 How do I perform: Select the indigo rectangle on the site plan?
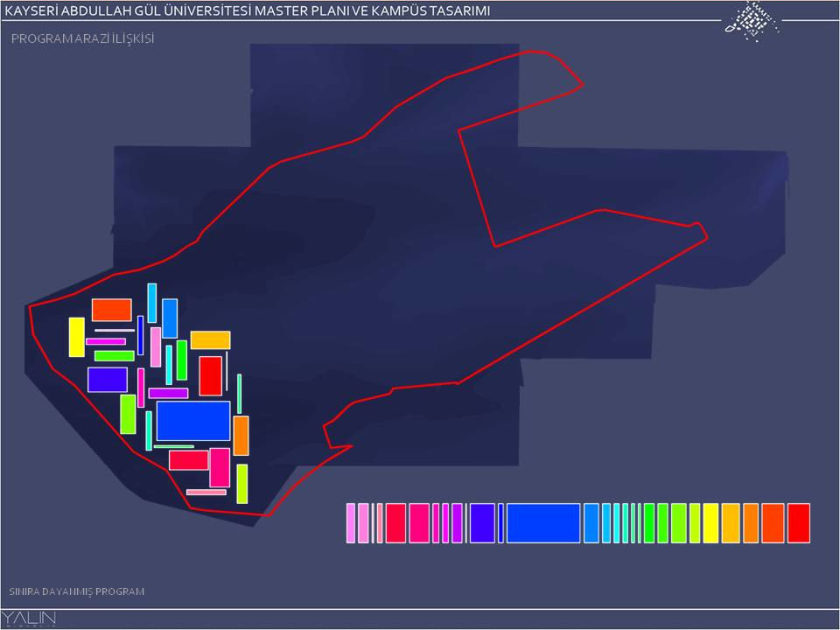108,379
